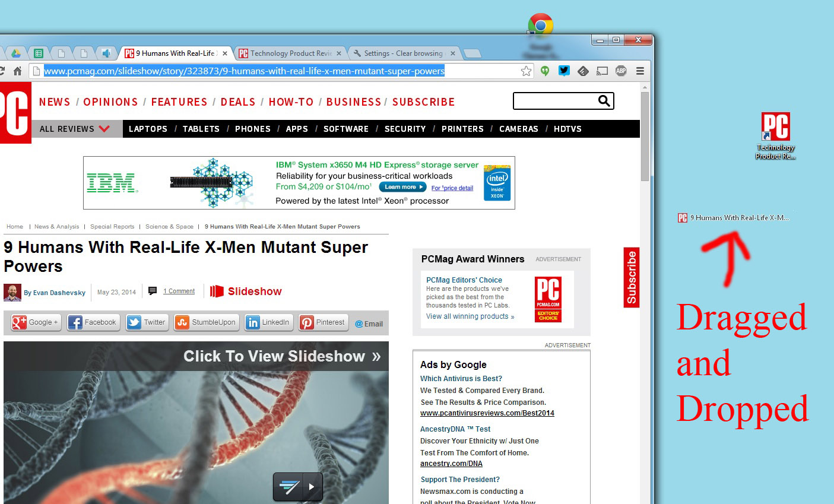This screenshot has width=834, height=504.
Task: Share the article on LinkedIn
Action: [x=269, y=322]
